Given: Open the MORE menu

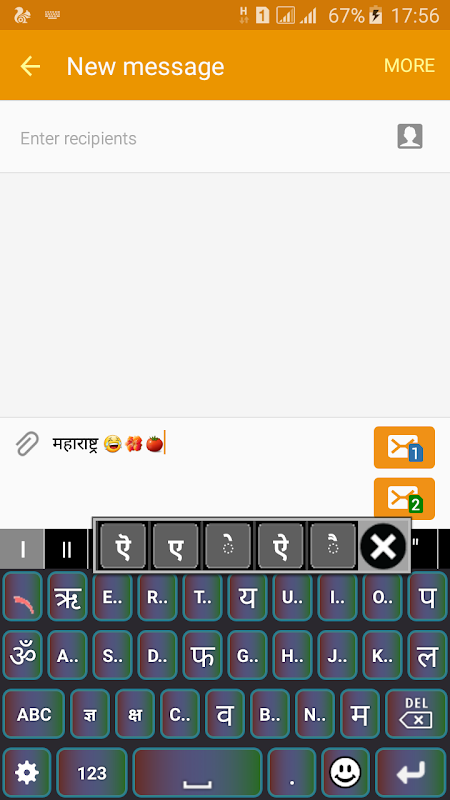Looking at the screenshot, I should pos(409,65).
